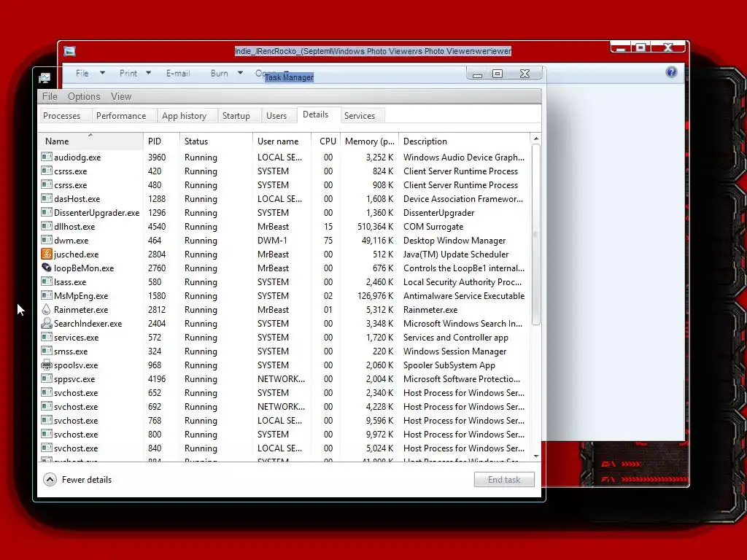
Task: Click the SearchIndexer.exe icon
Action: (x=46, y=323)
